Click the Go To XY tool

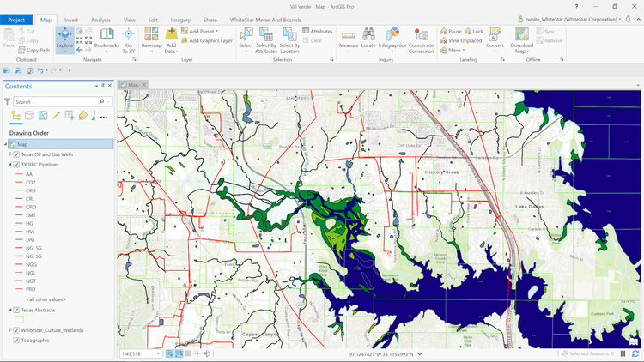[x=129, y=40]
